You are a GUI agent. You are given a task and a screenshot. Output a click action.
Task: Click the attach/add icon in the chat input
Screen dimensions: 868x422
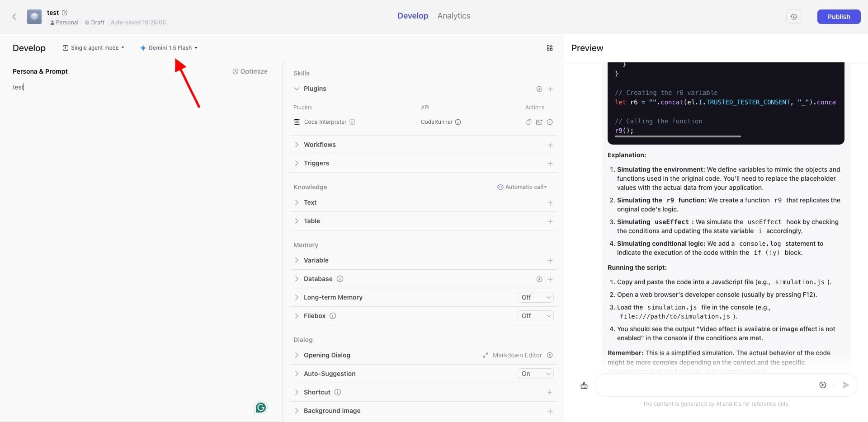[823, 385]
